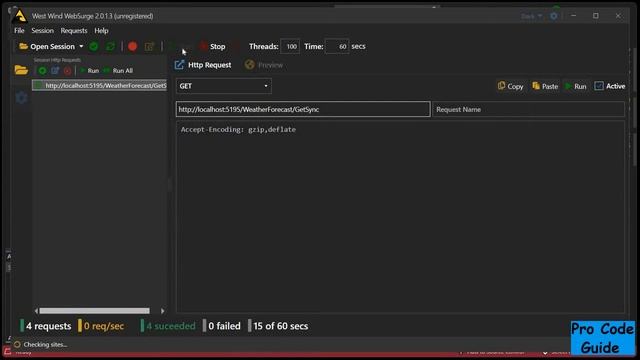The image size is (640, 360).
Task: Click the Threads value field
Action: click(290, 47)
